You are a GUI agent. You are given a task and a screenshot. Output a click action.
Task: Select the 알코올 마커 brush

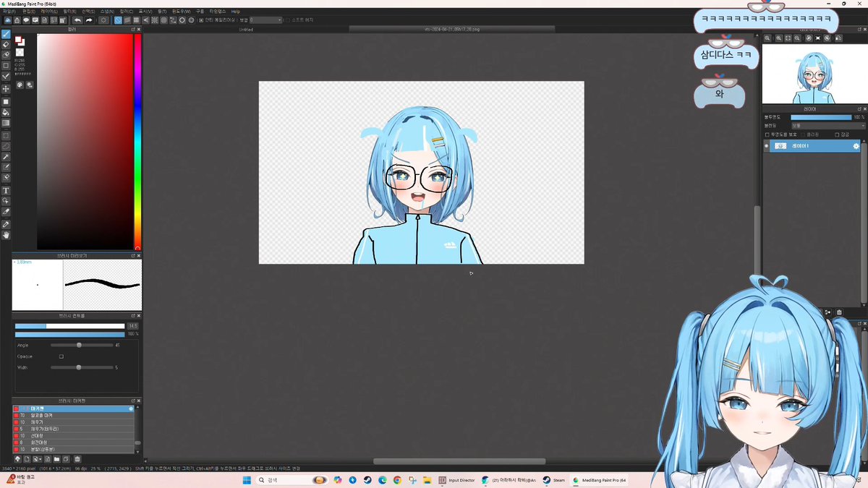tap(75, 416)
